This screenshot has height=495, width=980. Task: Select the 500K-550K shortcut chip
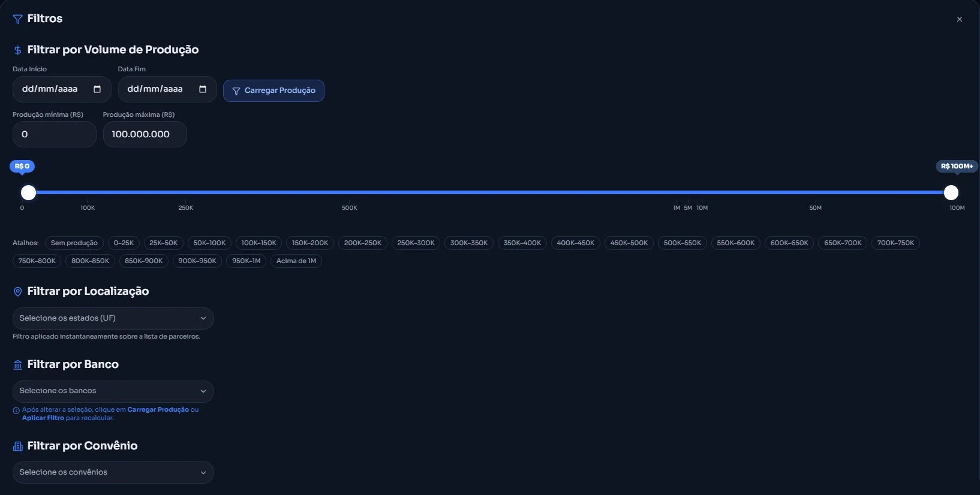tap(683, 243)
